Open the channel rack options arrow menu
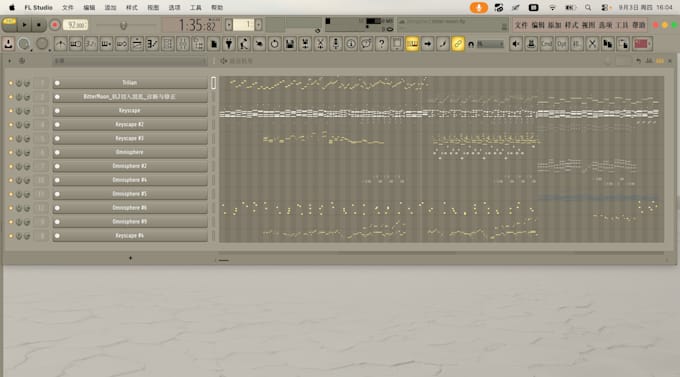The height and width of the screenshot is (377, 680). pos(10,61)
